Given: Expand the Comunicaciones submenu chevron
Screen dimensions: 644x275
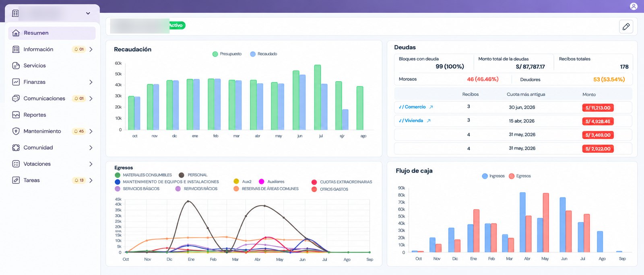Looking at the screenshot, I should point(91,99).
